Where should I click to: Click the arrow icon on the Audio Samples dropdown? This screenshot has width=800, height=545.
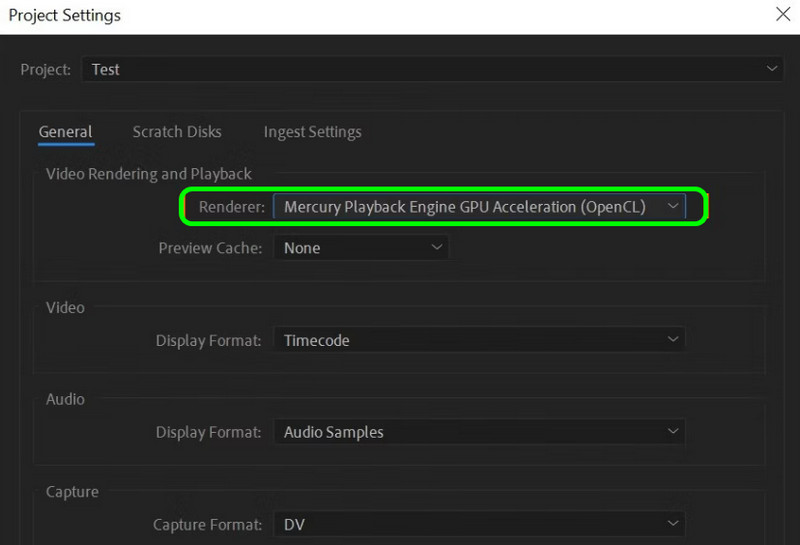(x=673, y=432)
